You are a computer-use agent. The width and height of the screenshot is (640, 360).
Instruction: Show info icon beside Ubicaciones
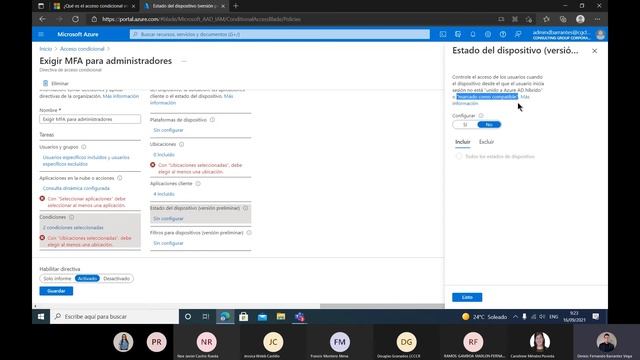pos(182,144)
